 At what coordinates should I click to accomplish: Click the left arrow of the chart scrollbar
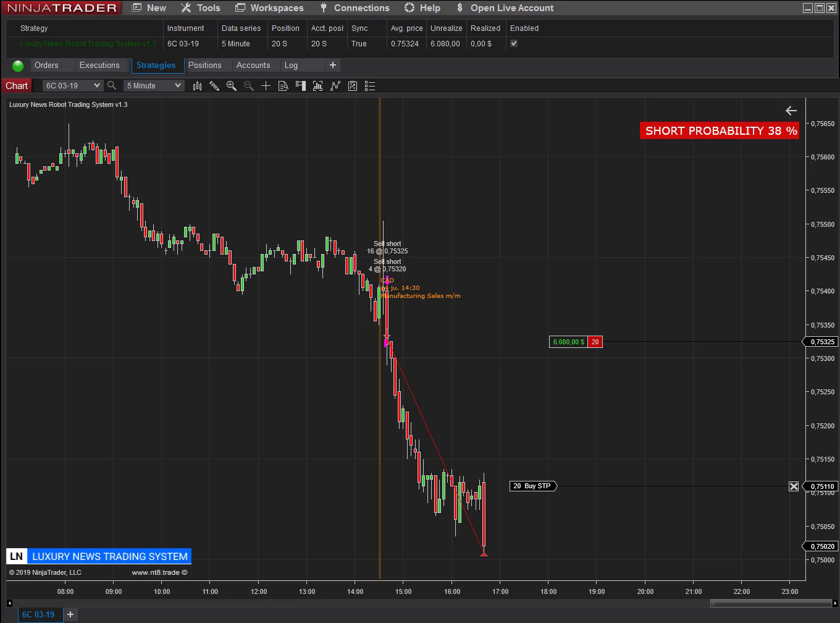pyautogui.click(x=9, y=603)
